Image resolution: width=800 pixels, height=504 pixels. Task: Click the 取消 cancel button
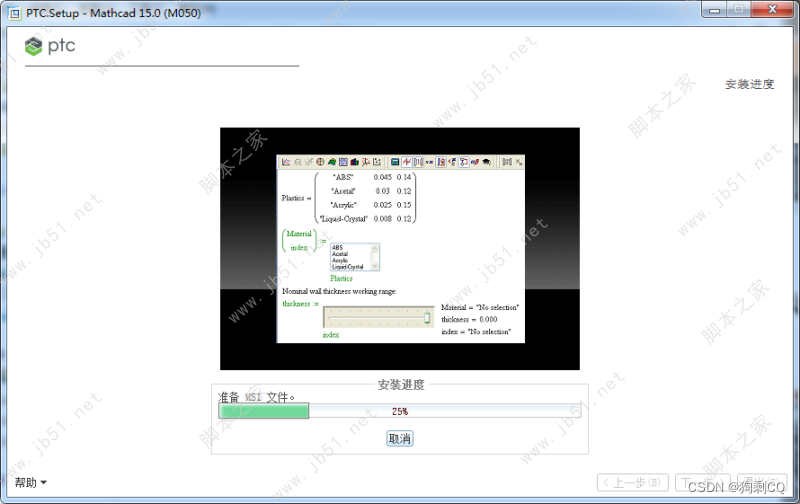(399, 439)
